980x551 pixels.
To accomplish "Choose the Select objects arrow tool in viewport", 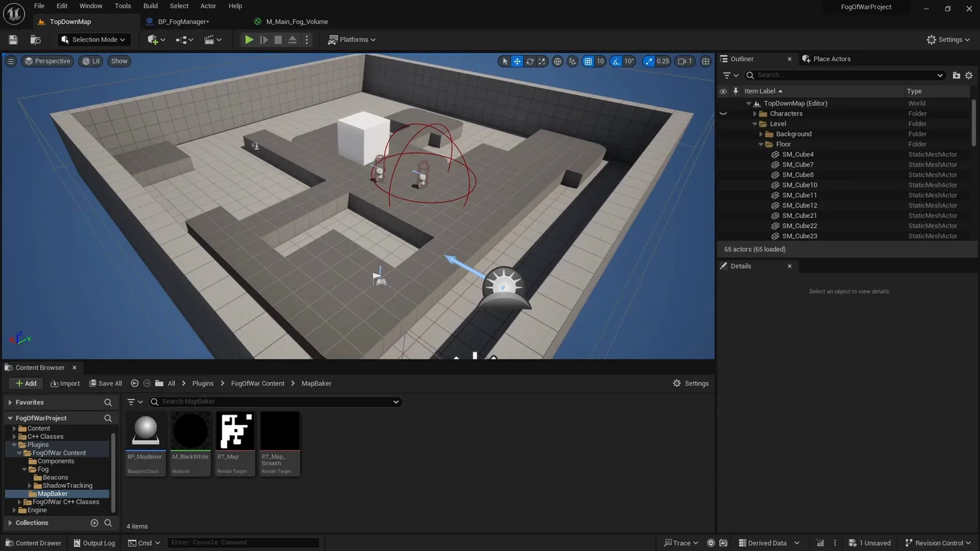I will click(505, 61).
